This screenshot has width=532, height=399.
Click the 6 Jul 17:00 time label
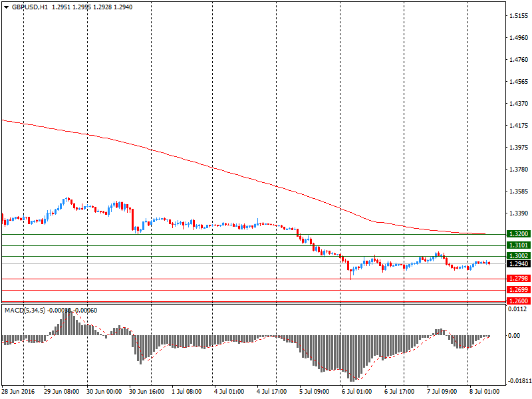coord(400,392)
